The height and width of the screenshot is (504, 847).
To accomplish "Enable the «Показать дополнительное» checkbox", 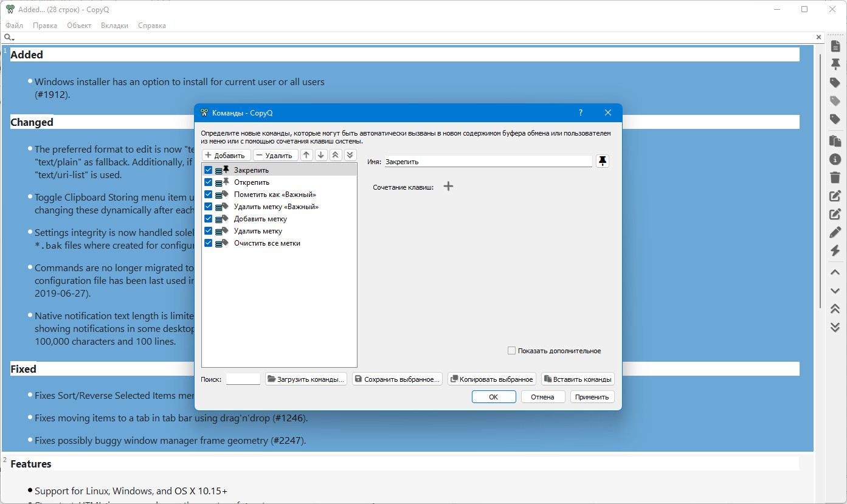I will (512, 351).
